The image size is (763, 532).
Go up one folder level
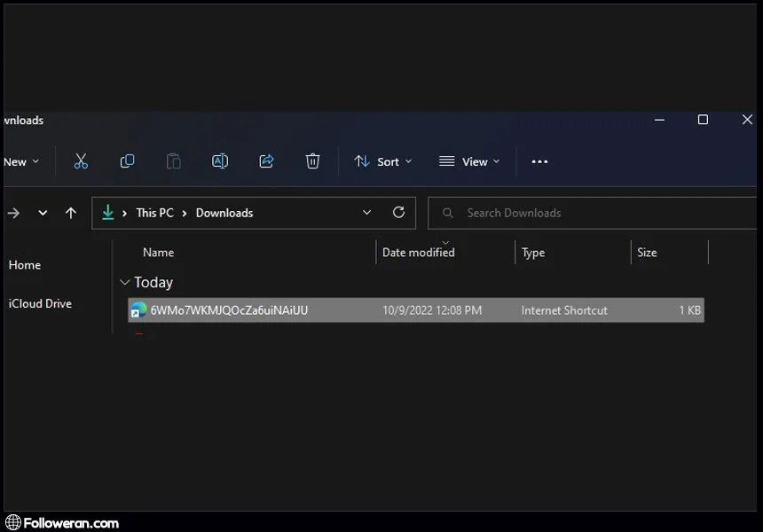pyautogui.click(x=71, y=213)
